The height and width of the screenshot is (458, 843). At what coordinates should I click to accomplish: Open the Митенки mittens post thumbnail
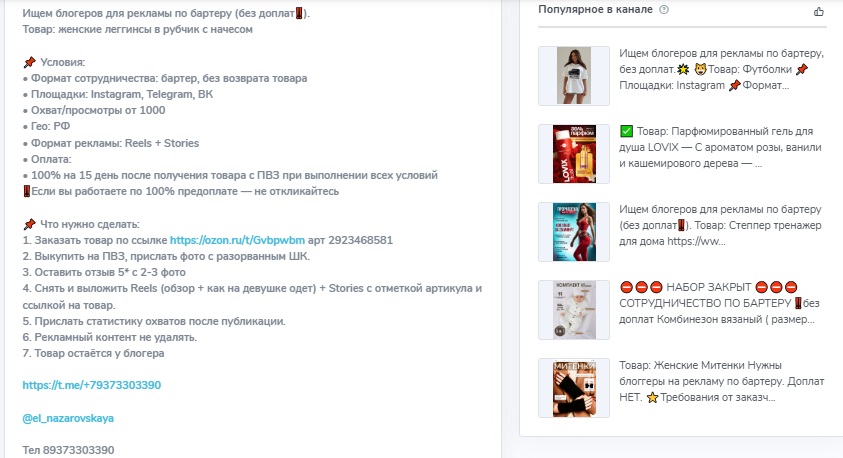pos(574,388)
